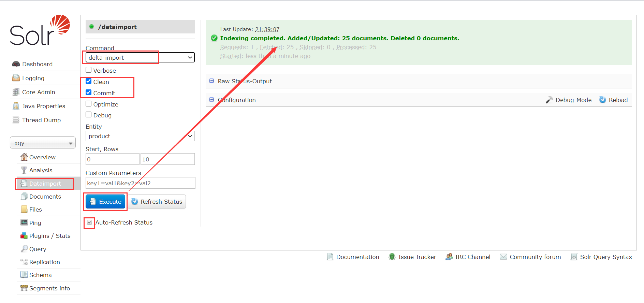Uncheck the Clean checkbox
644x303 pixels.
click(88, 81)
